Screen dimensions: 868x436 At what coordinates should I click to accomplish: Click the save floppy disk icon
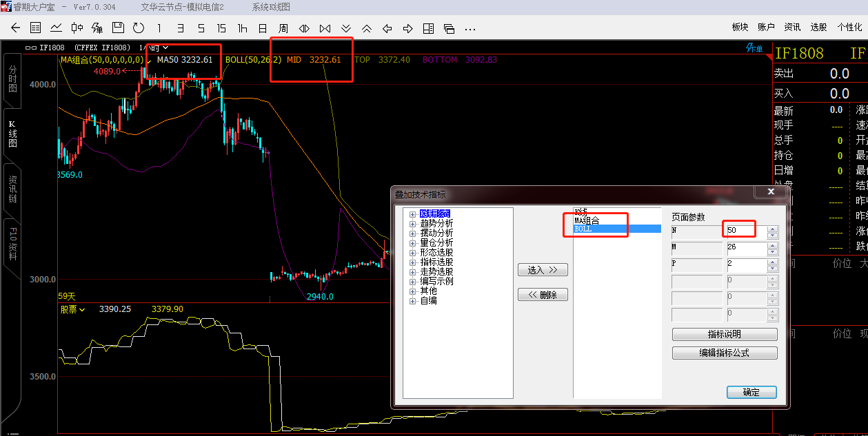click(118, 28)
